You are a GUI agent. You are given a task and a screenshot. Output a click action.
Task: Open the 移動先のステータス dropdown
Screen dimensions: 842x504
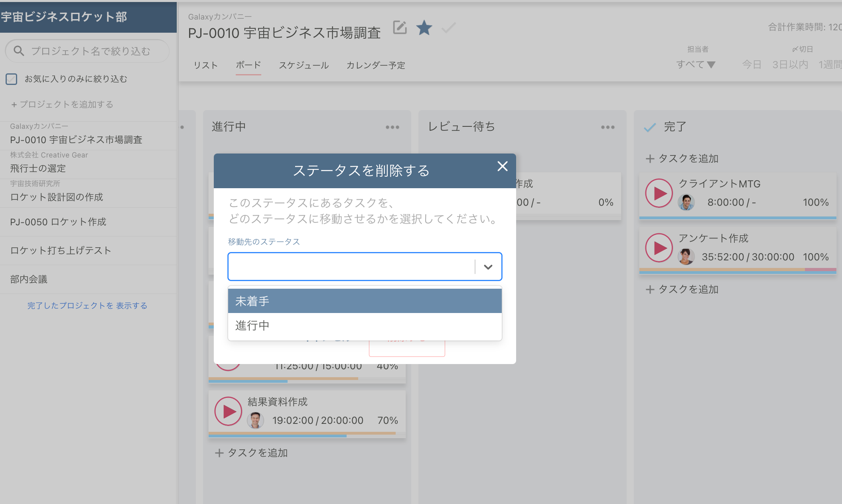pos(488,267)
